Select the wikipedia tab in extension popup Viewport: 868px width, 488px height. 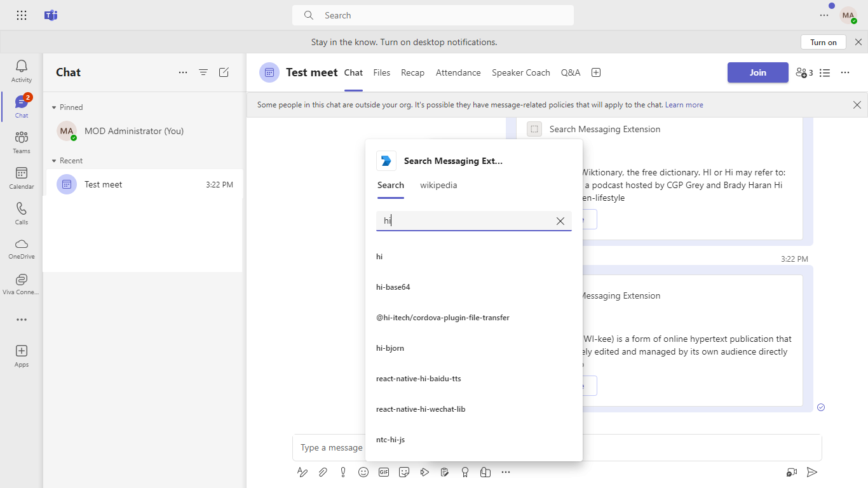coord(438,185)
